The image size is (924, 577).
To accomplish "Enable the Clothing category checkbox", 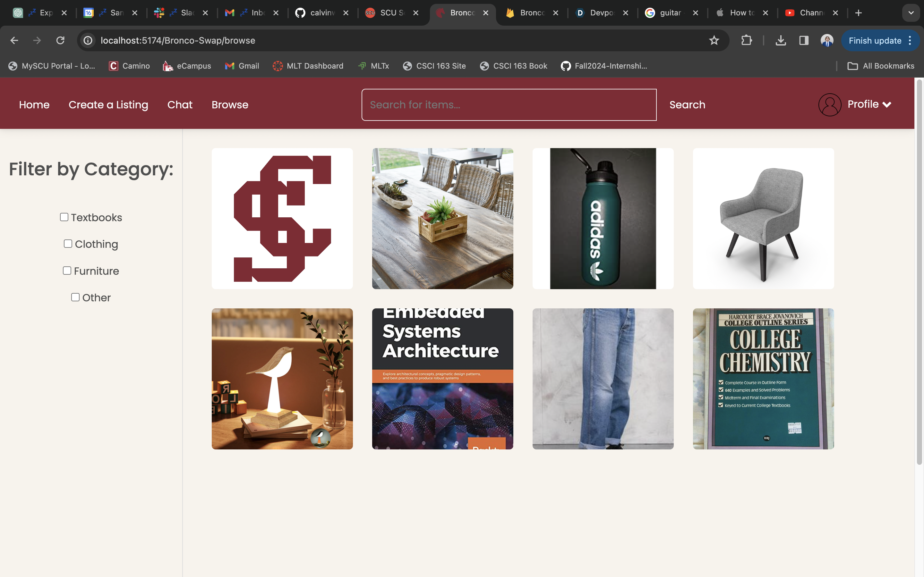I will pyautogui.click(x=68, y=244).
